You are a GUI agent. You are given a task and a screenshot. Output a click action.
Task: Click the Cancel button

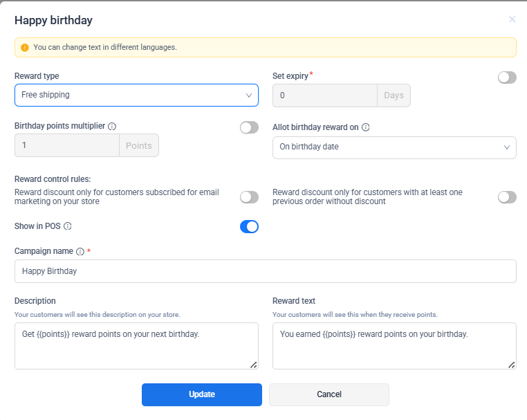[329, 394]
